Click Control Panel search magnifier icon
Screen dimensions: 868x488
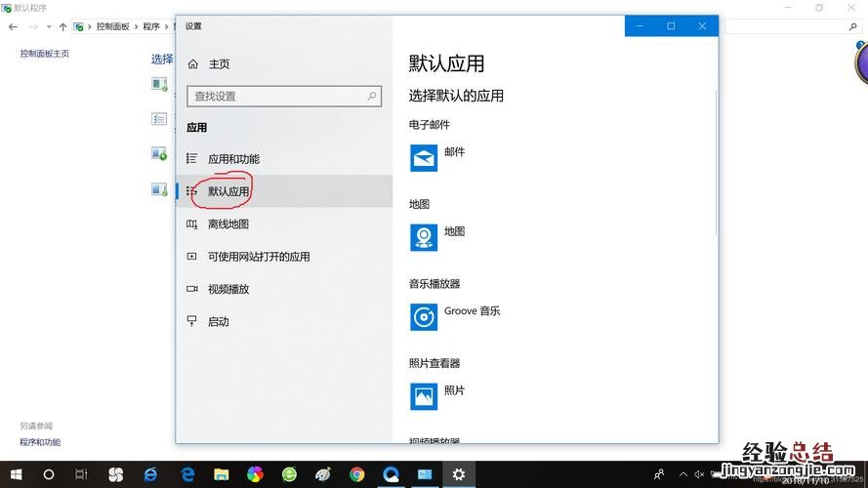pyautogui.click(x=853, y=26)
